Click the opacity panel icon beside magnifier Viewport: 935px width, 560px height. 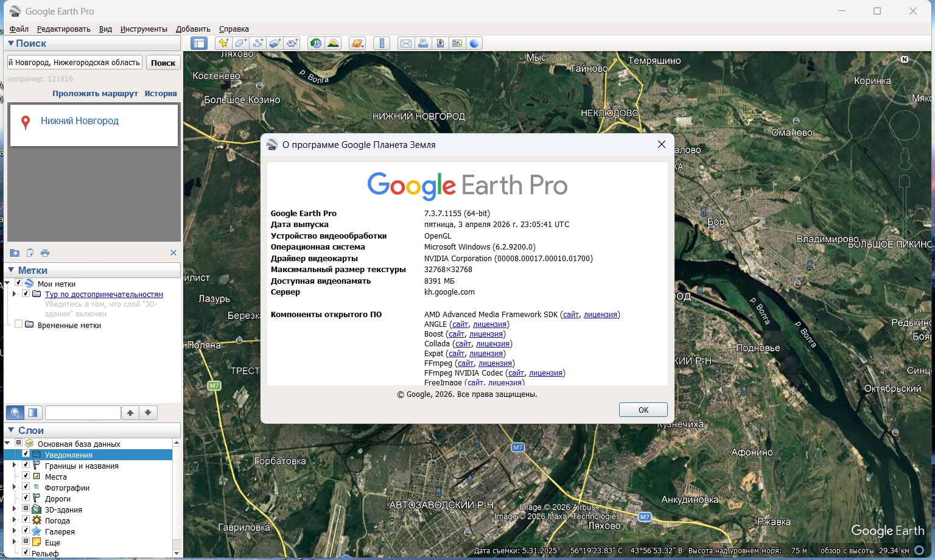pyautogui.click(x=33, y=413)
